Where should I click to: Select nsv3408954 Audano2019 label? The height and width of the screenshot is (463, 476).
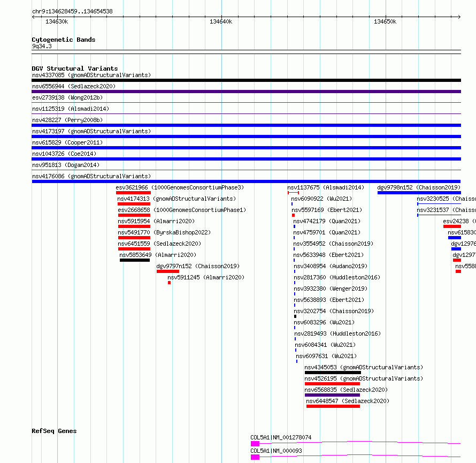point(331,266)
